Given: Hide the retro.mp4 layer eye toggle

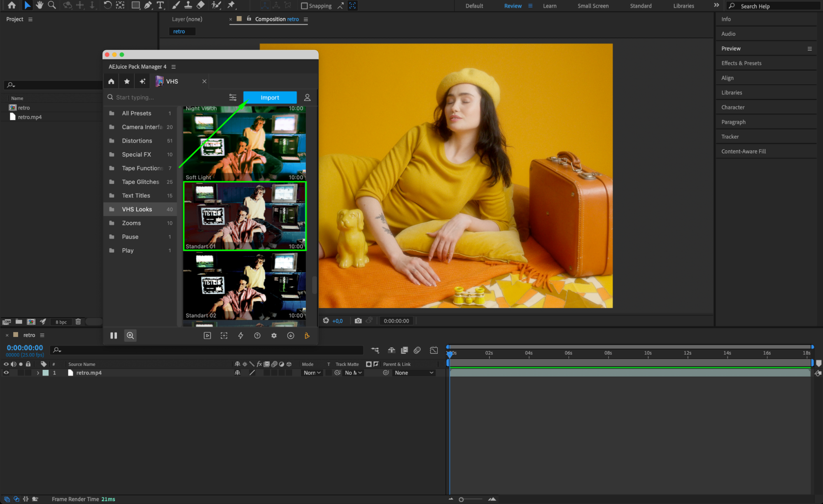Looking at the screenshot, I should [6, 373].
